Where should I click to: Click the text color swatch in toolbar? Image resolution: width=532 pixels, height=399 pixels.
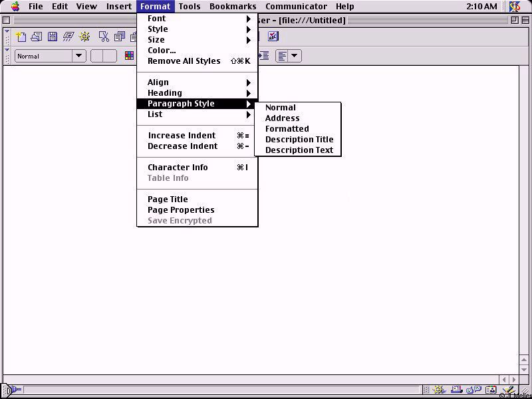point(130,57)
